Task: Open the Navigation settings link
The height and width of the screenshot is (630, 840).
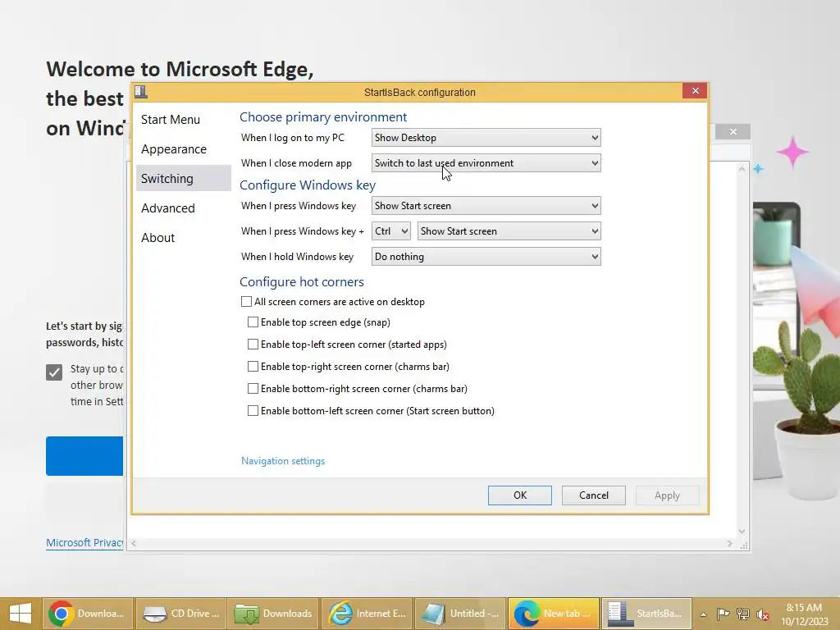Action: [x=283, y=461]
